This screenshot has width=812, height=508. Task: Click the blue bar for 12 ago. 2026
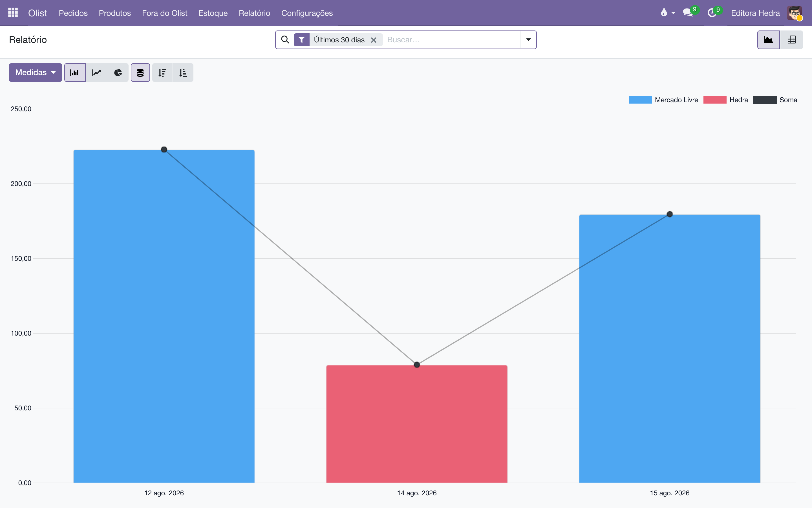[164, 316]
